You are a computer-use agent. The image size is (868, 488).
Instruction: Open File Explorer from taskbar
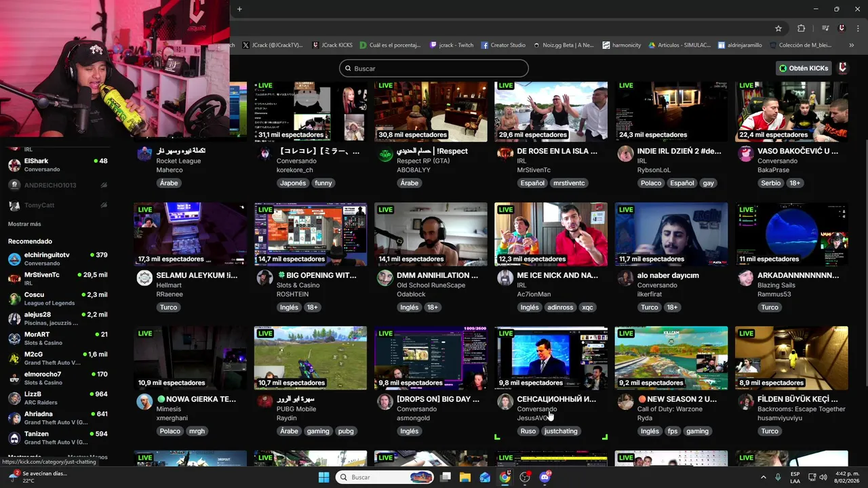[465, 477]
